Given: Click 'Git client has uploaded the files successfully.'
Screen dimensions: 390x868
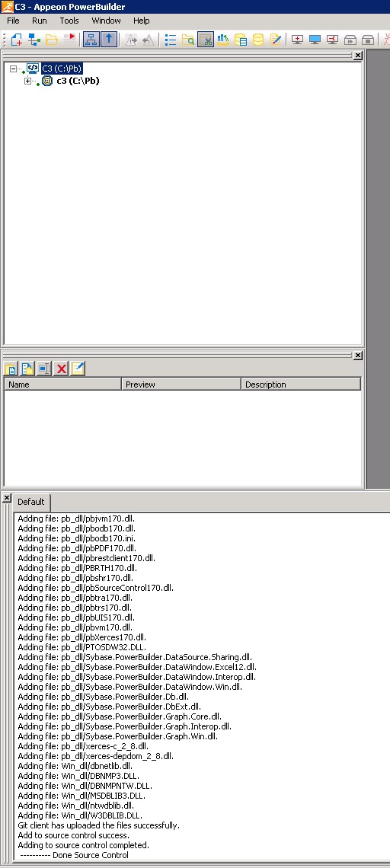Looking at the screenshot, I should 98,825.
